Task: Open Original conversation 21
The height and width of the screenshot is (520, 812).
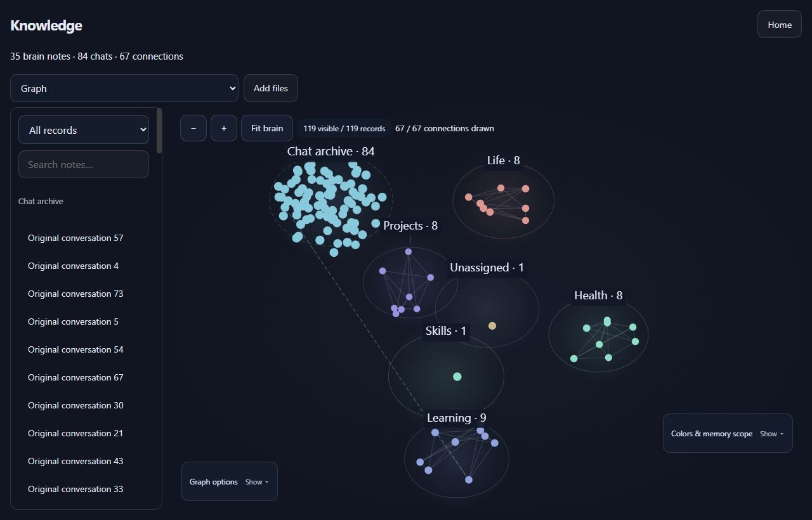Action: (75, 433)
